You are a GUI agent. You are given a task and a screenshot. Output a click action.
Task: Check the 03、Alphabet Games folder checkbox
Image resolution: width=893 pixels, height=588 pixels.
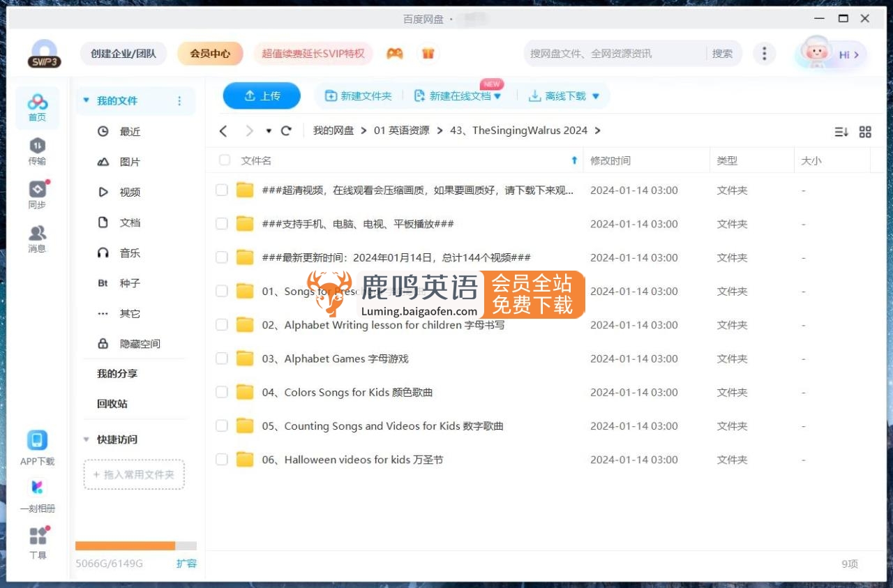click(x=222, y=359)
